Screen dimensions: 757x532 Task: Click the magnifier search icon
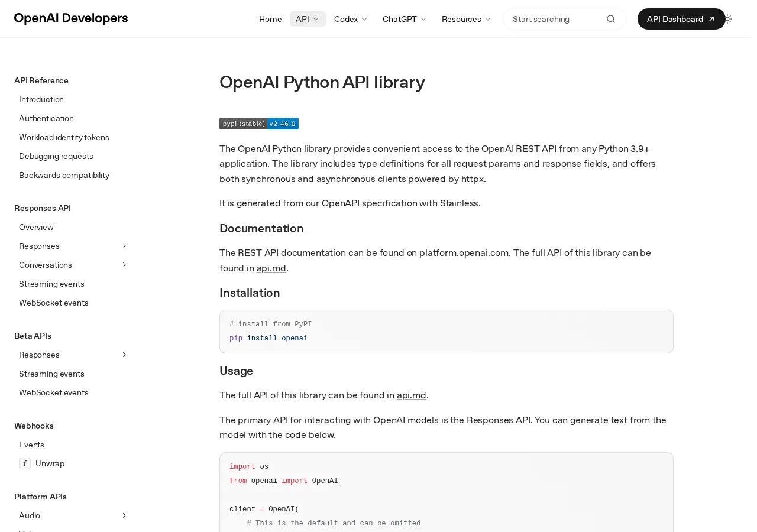coord(611,19)
